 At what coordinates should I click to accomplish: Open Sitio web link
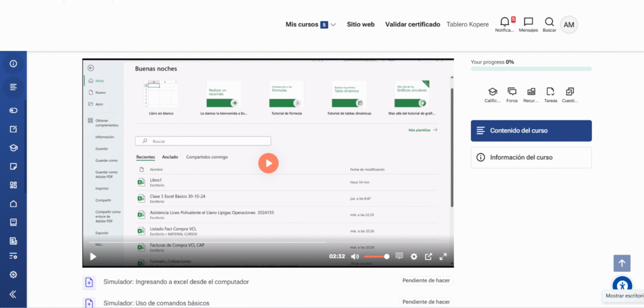click(360, 25)
